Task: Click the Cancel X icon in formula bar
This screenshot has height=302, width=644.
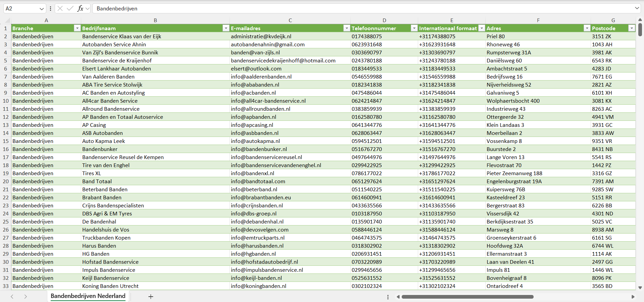Action: (60, 8)
